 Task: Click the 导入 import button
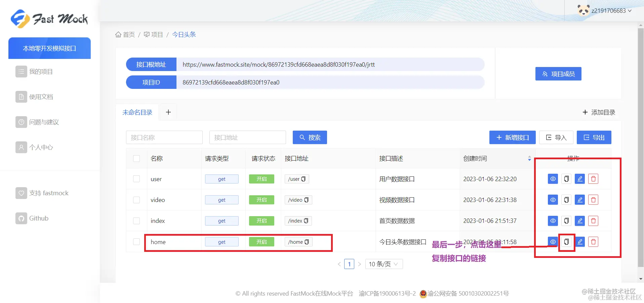(556, 137)
